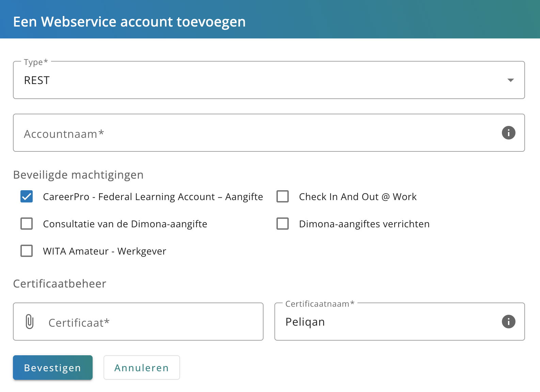This screenshot has width=540, height=392.
Task: Click the Check In And Out @ Work label
Action: coord(358,197)
